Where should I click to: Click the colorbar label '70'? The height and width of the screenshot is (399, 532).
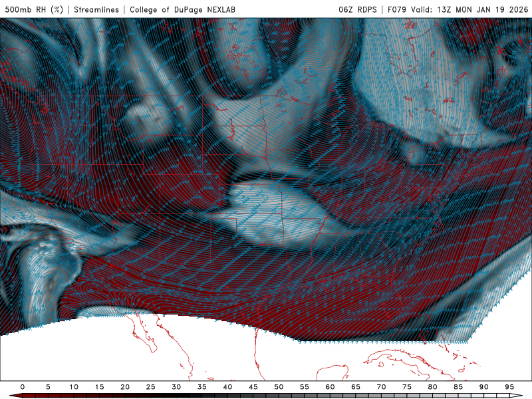(381, 387)
